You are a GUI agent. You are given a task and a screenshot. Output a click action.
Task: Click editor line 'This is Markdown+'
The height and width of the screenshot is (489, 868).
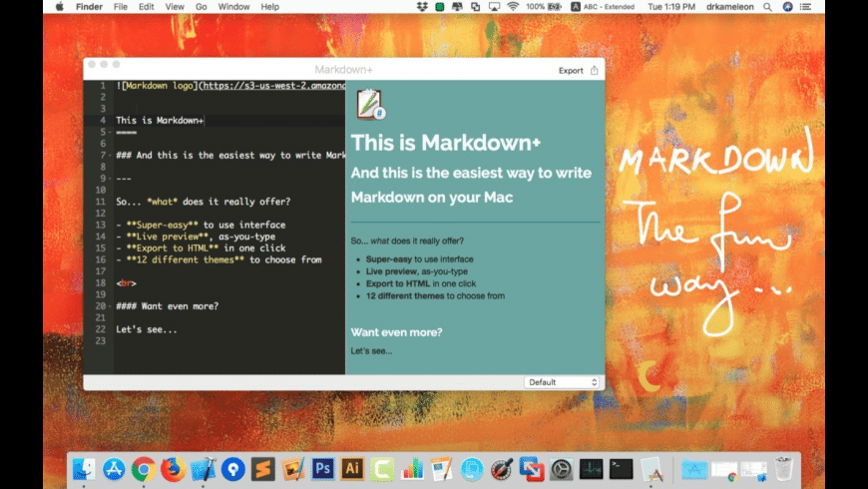click(160, 120)
